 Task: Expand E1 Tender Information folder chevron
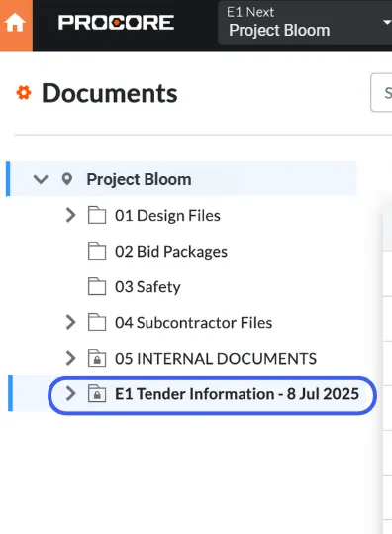(x=70, y=393)
